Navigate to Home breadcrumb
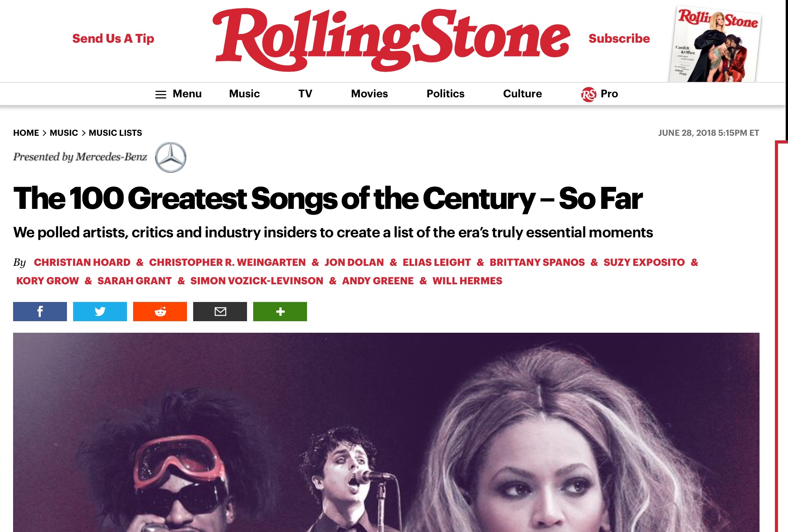Viewport: 788px width, 532px height. 26,133
